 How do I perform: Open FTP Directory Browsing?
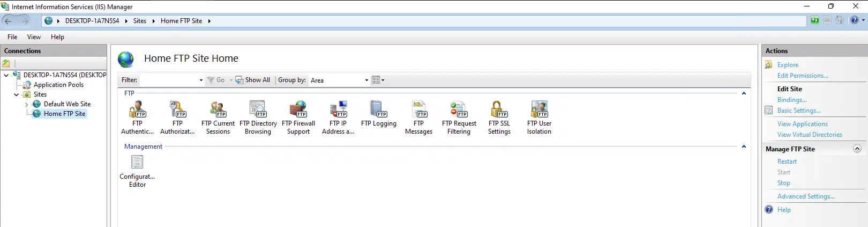(x=258, y=118)
